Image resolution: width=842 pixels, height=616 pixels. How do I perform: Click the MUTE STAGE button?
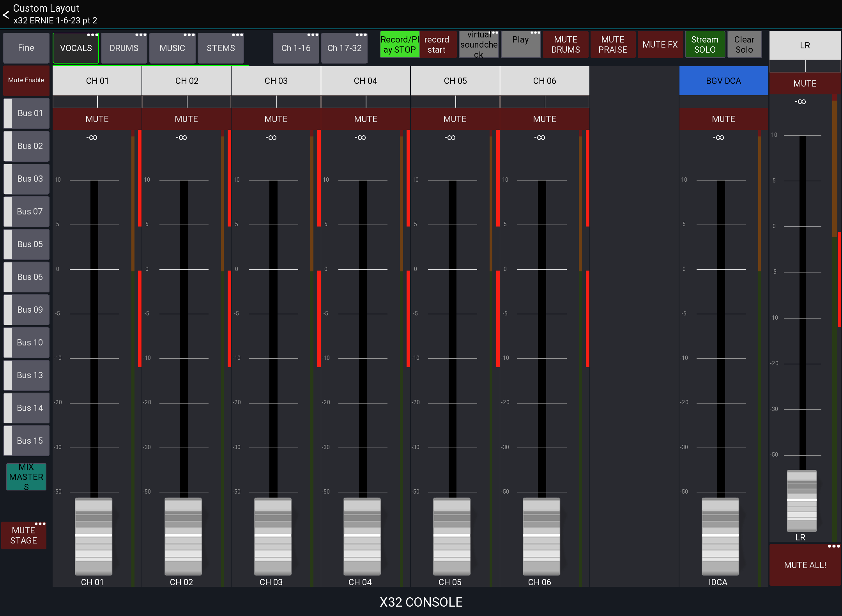(x=24, y=535)
